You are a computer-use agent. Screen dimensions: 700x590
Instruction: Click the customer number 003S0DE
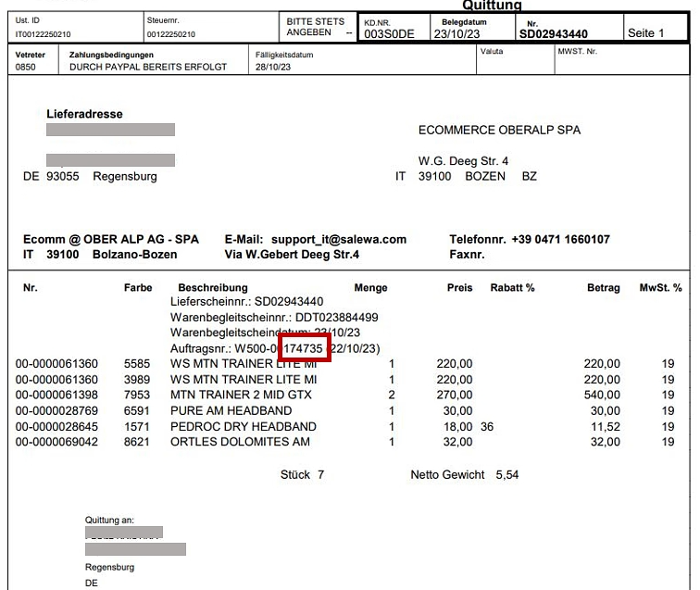click(389, 34)
